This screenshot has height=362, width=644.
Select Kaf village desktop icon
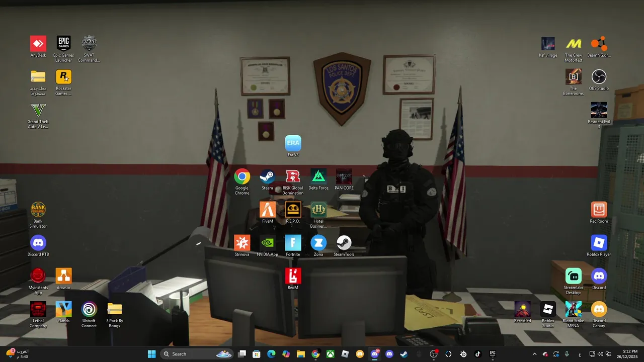[x=548, y=47]
